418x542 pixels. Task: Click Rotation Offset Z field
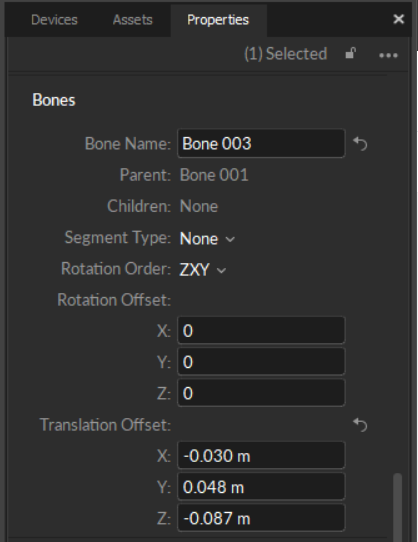261,393
